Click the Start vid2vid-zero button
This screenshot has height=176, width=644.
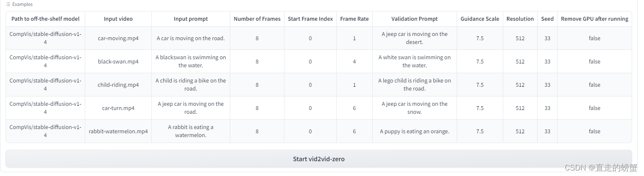(318, 159)
